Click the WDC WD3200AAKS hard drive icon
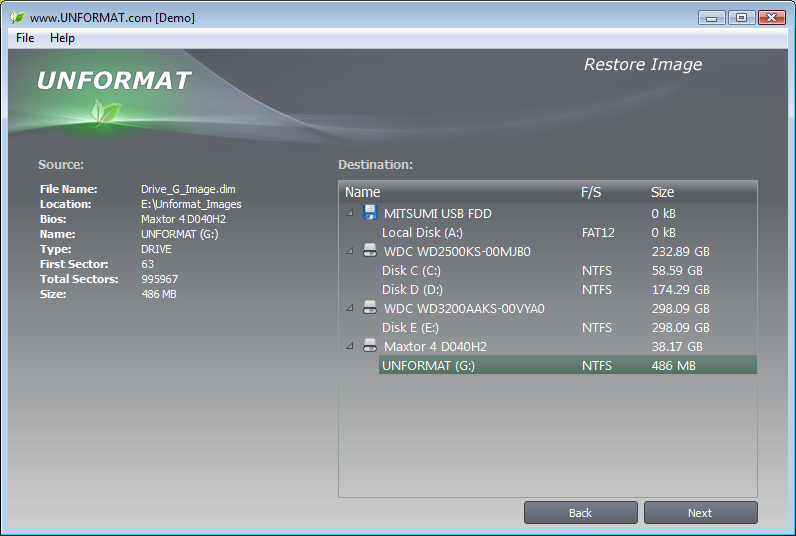The height and width of the screenshot is (536, 796). click(370, 308)
